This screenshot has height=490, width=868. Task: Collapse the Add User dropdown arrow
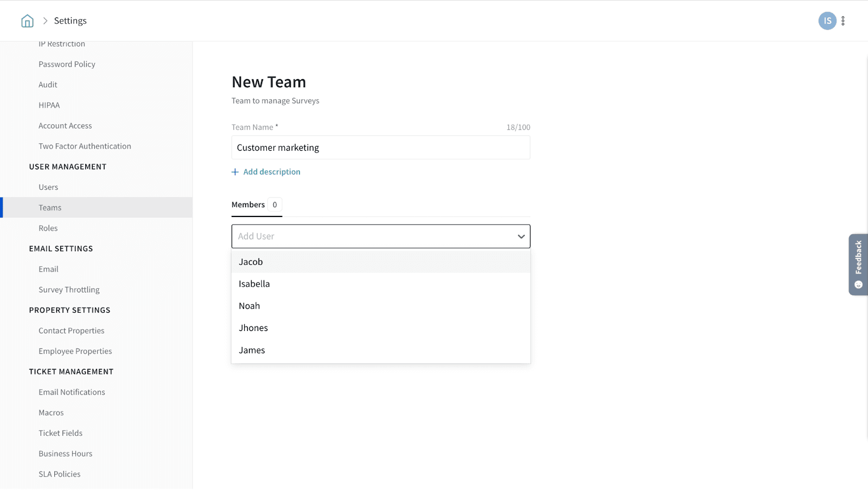[x=521, y=237]
